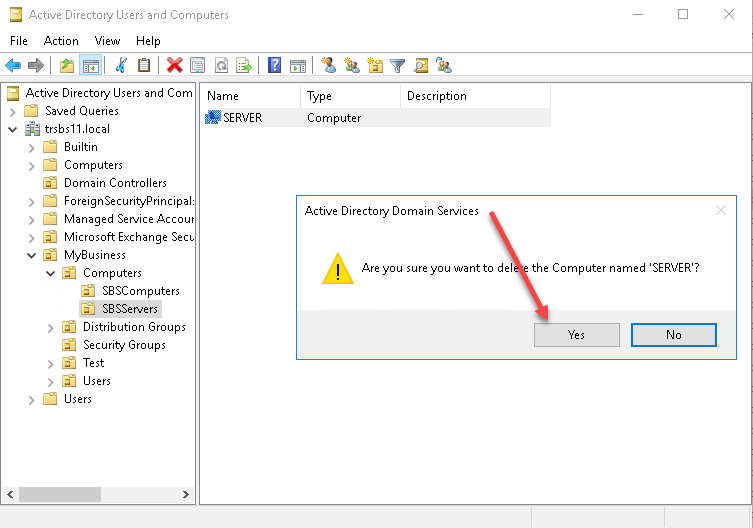The width and height of the screenshot is (753, 528).
Task: Collapse the MyBusiness tree node
Action: pyautogui.click(x=32, y=255)
